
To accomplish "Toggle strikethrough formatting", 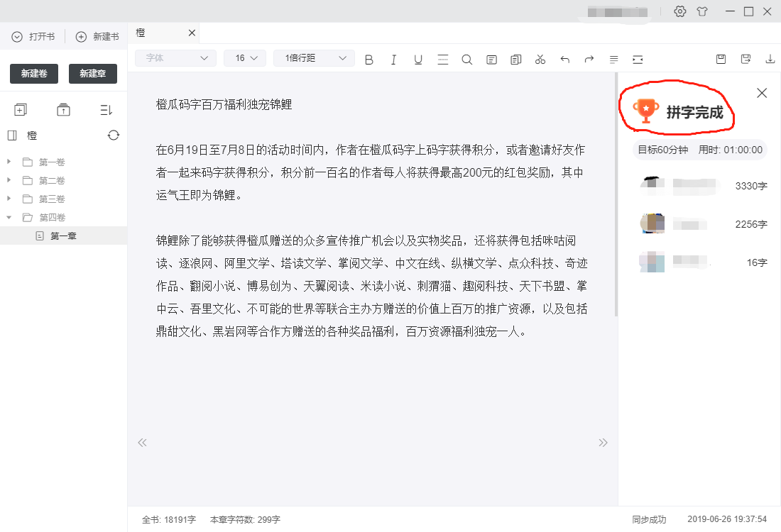I will (x=443, y=60).
